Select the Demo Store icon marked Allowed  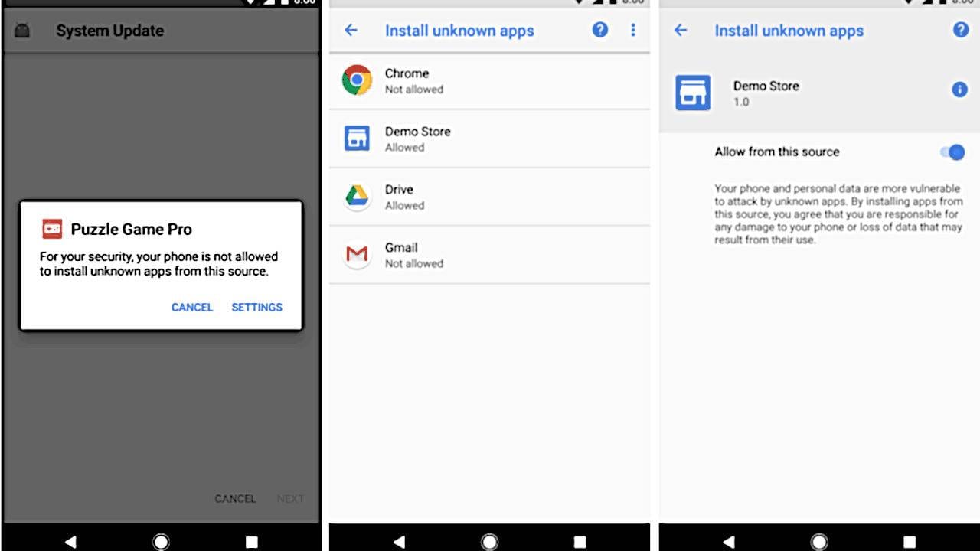(x=357, y=139)
